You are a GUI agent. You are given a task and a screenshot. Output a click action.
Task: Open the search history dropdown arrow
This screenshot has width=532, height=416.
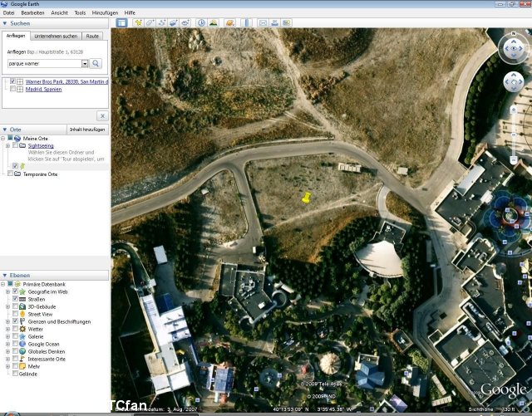click(85, 64)
